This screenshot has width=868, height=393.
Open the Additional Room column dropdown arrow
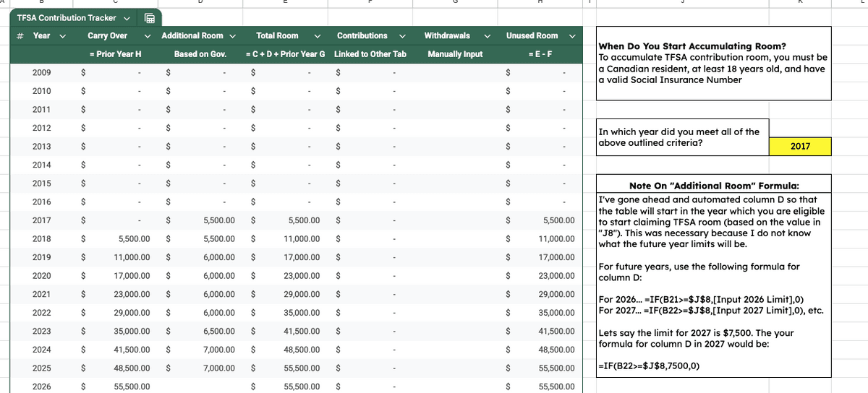(233, 36)
